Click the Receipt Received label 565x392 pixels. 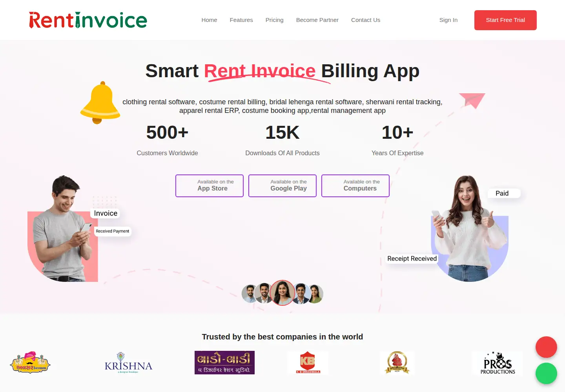pyautogui.click(x=412, y=259)
